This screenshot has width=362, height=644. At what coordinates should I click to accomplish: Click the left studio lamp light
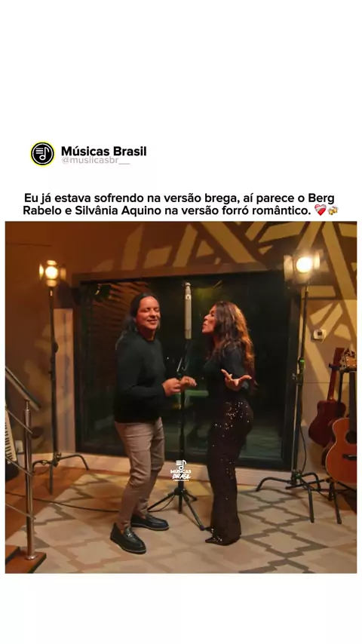point(52,273)
